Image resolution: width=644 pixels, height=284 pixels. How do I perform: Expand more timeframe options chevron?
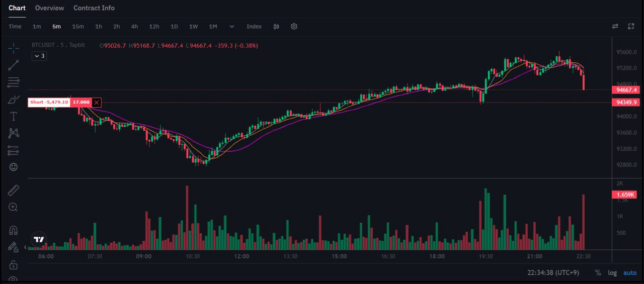click(232, 27)
